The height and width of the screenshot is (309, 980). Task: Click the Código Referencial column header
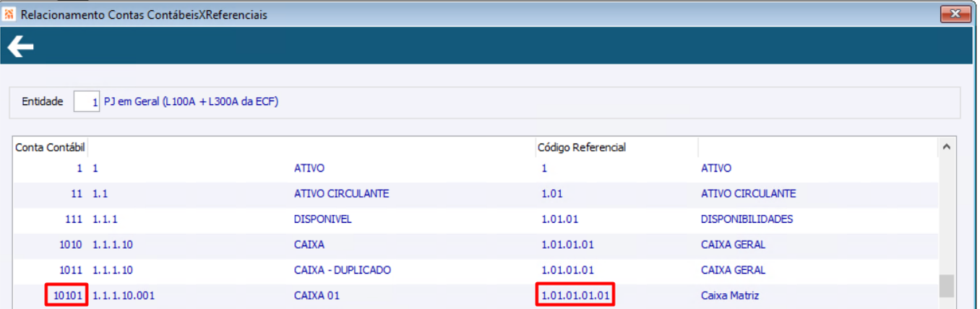pyautogui.click(x=581, y=147)
